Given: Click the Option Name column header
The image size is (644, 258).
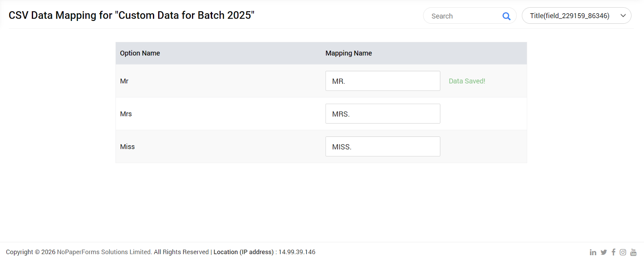Looking at the screenshot, I should [140, 53].
